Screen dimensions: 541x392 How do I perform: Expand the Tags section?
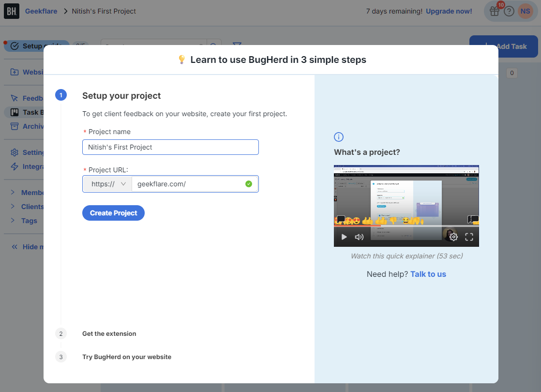click(x=24, y=221)
